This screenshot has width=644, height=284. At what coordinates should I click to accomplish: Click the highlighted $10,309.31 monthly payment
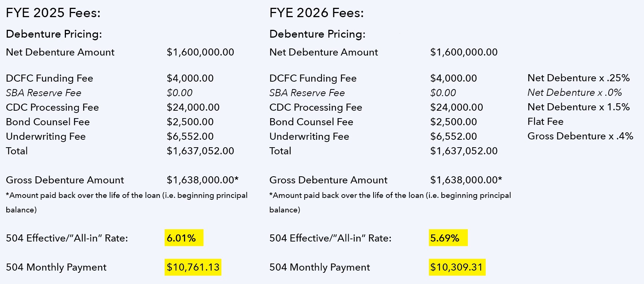click(x=456, y=267)
